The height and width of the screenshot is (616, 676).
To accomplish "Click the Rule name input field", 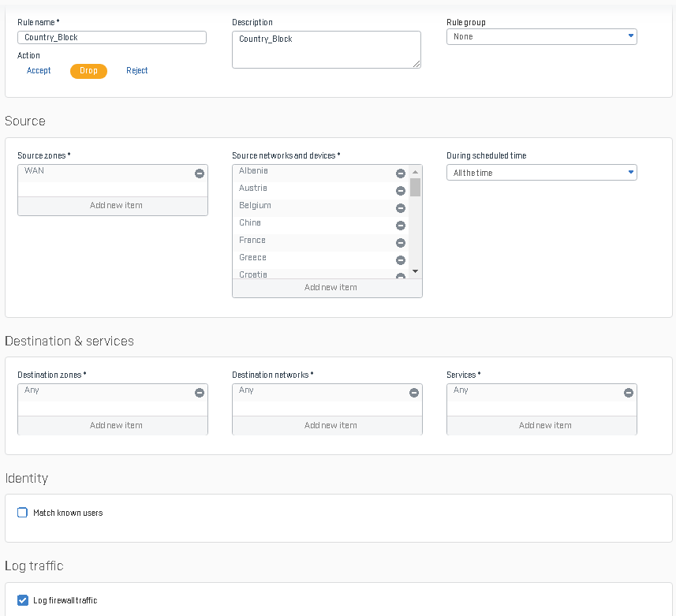I will pyautogui.click(x=112, y=38).
